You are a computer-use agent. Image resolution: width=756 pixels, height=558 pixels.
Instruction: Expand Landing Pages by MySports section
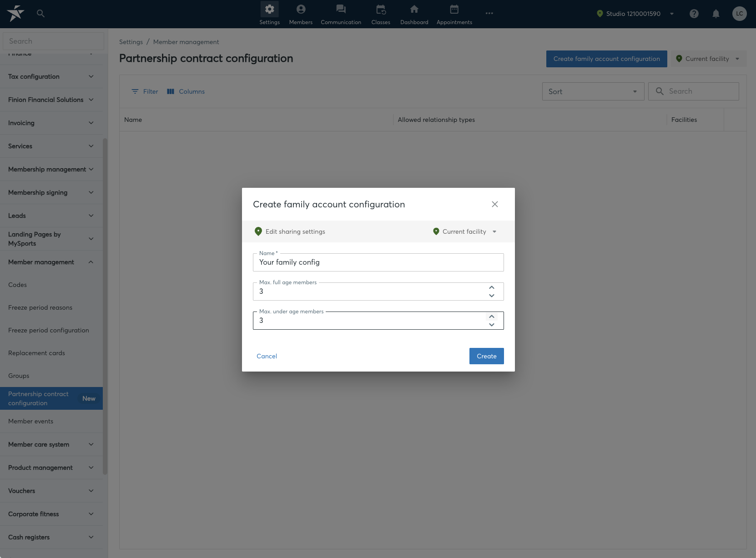tap(51, 239)
